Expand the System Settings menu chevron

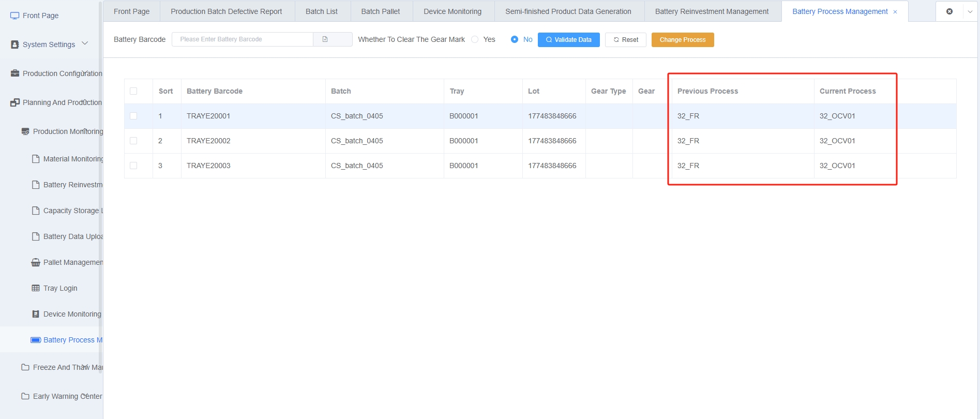(x=85, y=43)
